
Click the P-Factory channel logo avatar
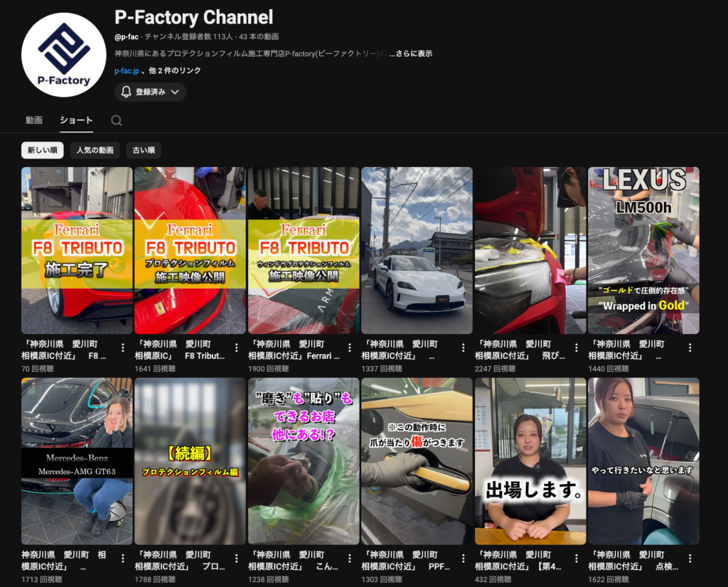click(63, 54)
